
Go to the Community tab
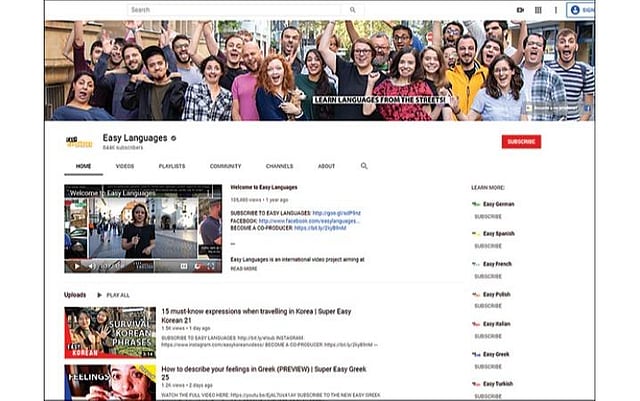[x=225, y=166]
